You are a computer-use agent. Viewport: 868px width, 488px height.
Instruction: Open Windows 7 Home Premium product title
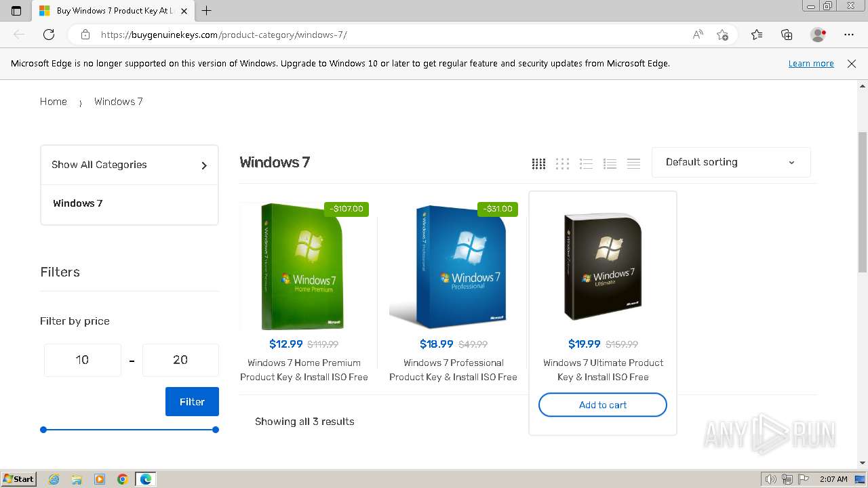point(304,370)
